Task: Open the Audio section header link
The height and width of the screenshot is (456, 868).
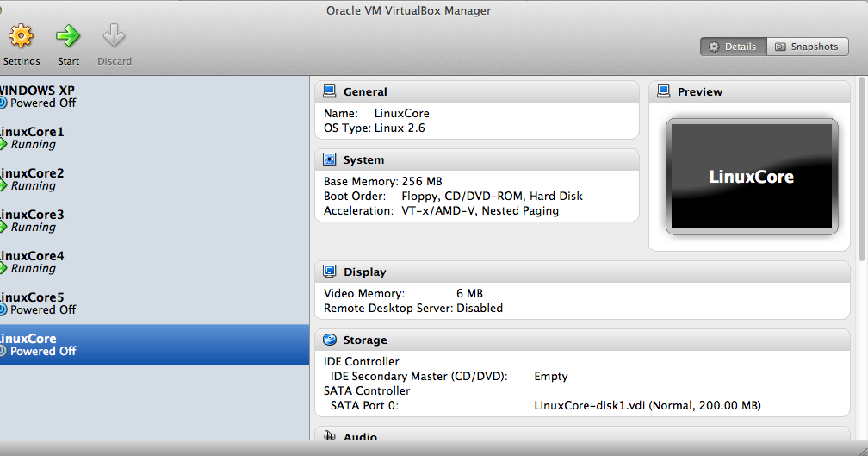Action: click(x=360, y=436)
